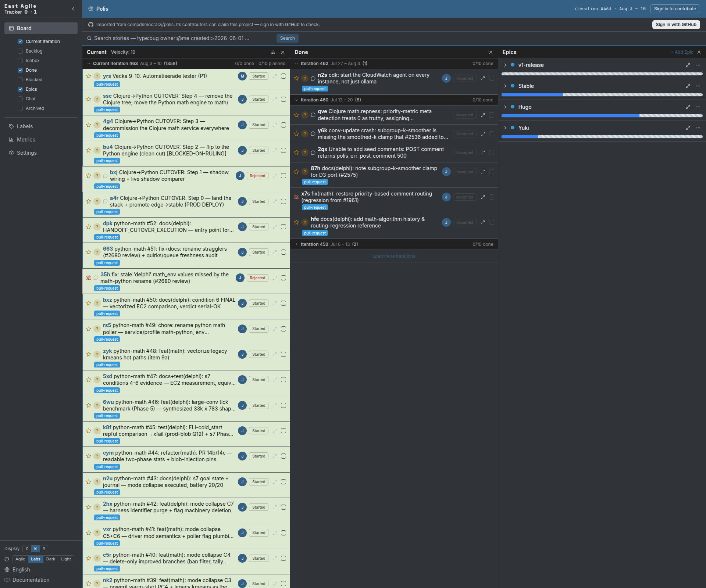Star the n2s cdk CloudWatch story
706x588 pixels.
[296, 78]
